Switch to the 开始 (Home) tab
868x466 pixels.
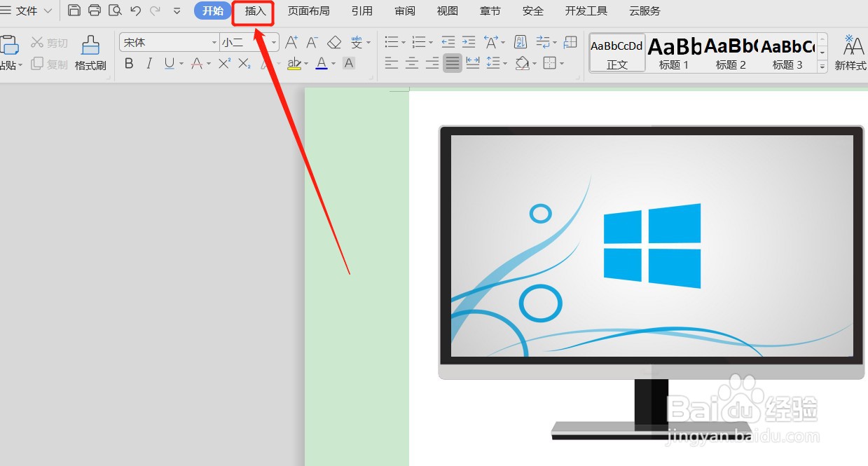click(x=213, y=11)
